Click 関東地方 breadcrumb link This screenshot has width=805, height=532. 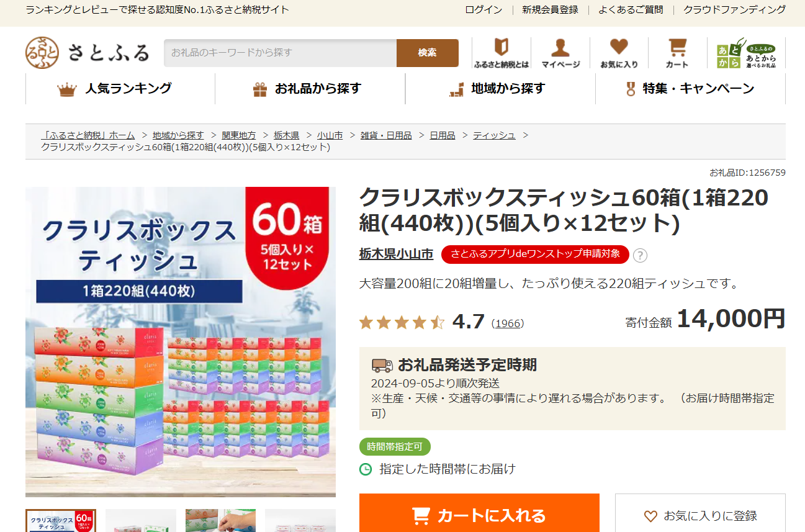click(239, 135)
